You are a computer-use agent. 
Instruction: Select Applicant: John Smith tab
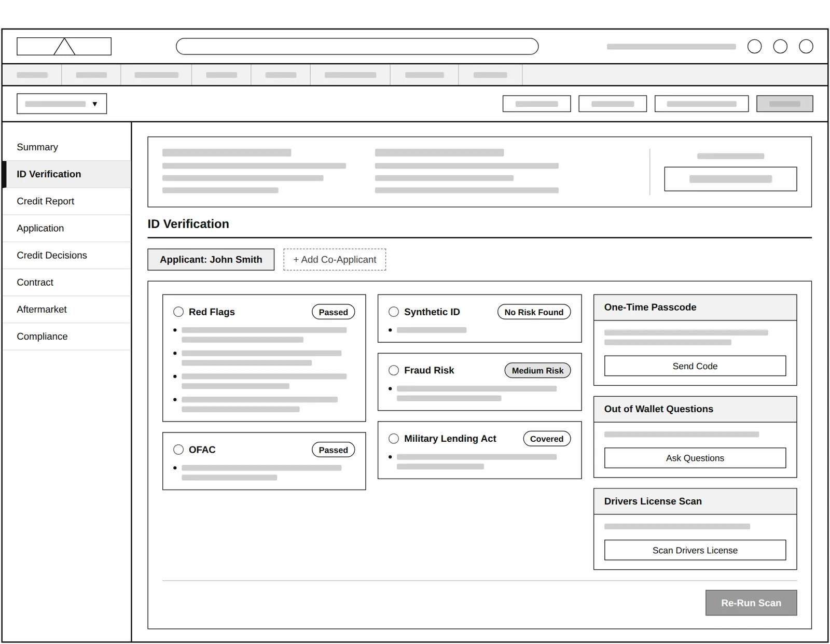click(211, 260)
